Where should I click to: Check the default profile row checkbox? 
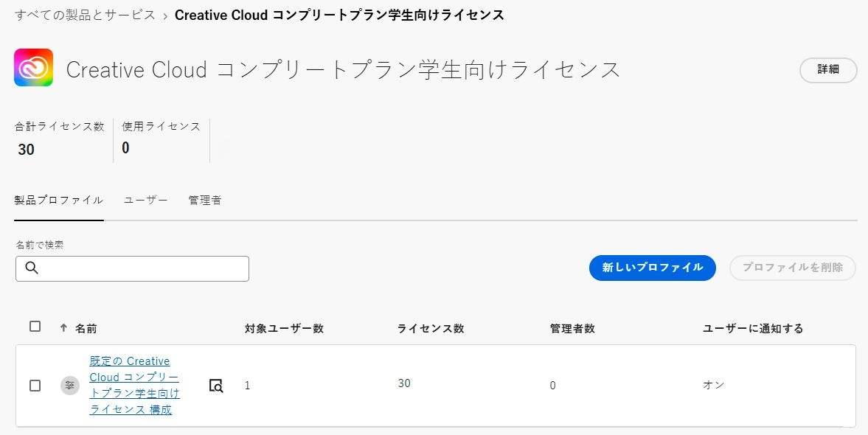pyautogui.click(x=35, y=386)
